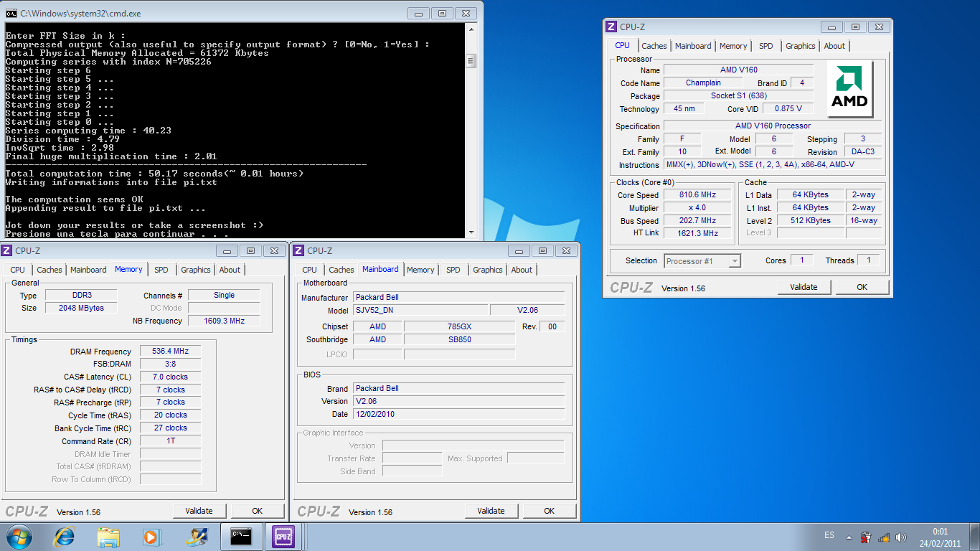Click the 'Socket S1 (638)' package value
The image size is (980, 551).
(x=738, y=95)
